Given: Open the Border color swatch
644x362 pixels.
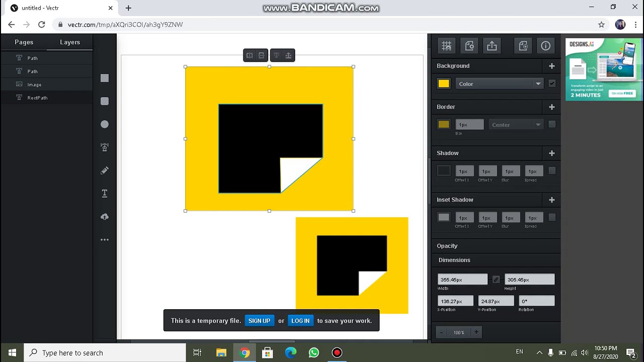Looking at the screenshot, I should (x=444, y=125).
